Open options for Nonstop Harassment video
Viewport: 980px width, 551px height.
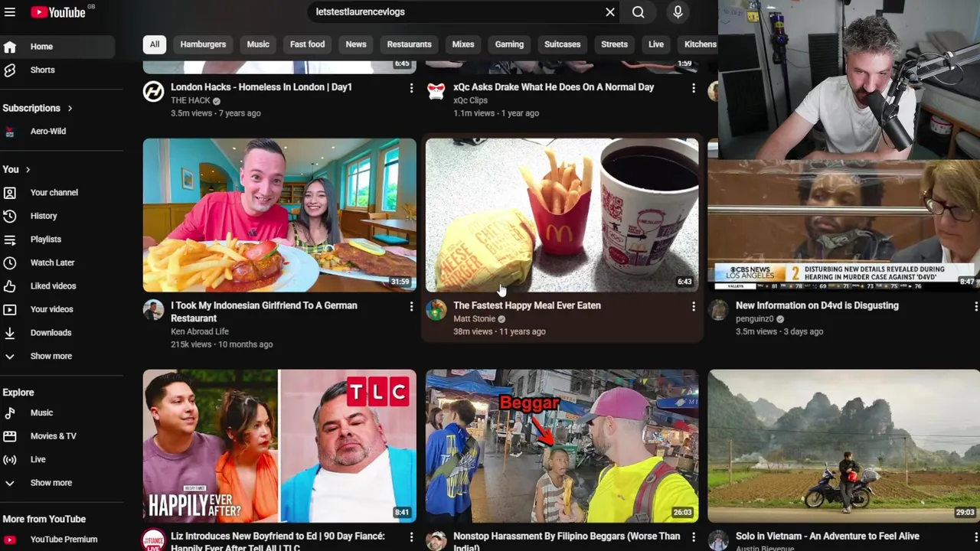tap(694, 538)
